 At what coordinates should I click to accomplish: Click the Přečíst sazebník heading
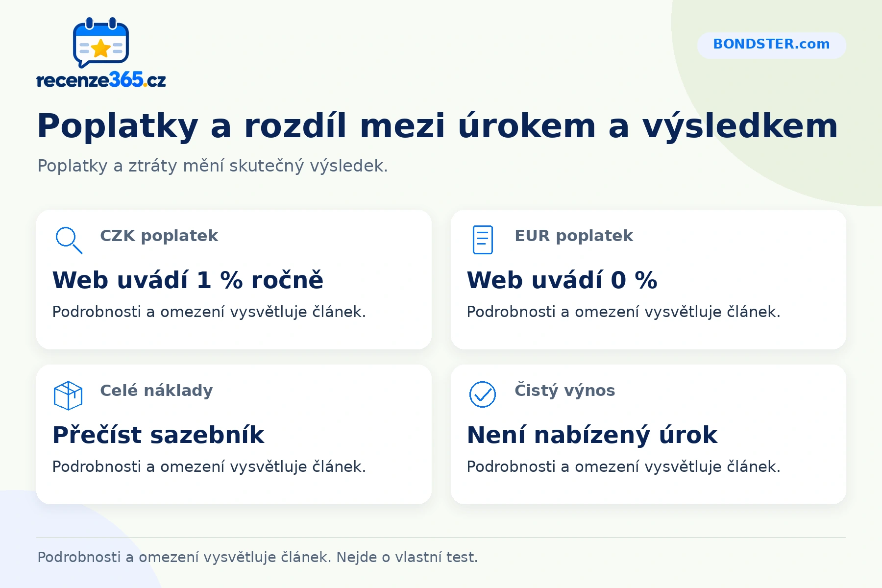click(158, 435)
